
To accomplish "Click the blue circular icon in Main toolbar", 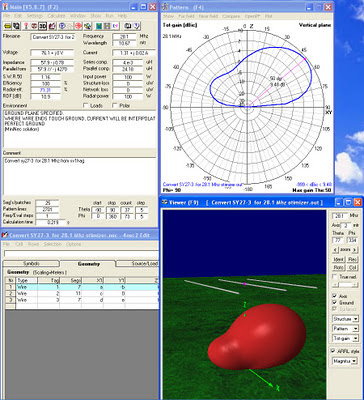I will (62, 26).
